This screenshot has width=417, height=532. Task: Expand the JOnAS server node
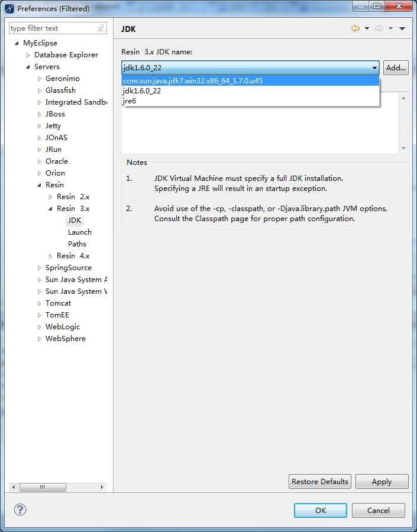(40, 138)
